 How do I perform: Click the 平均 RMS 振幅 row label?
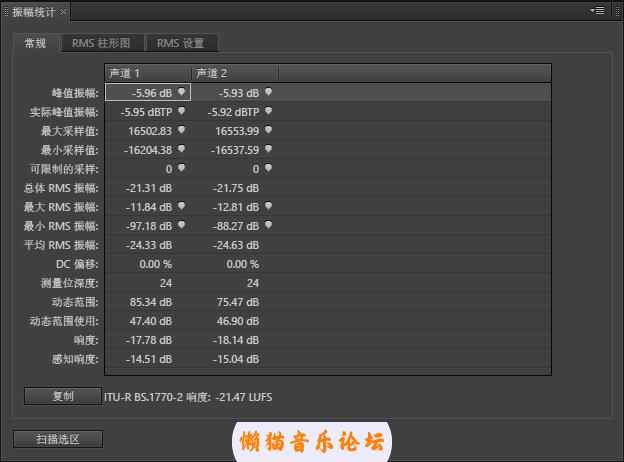(x=61, y=245)
